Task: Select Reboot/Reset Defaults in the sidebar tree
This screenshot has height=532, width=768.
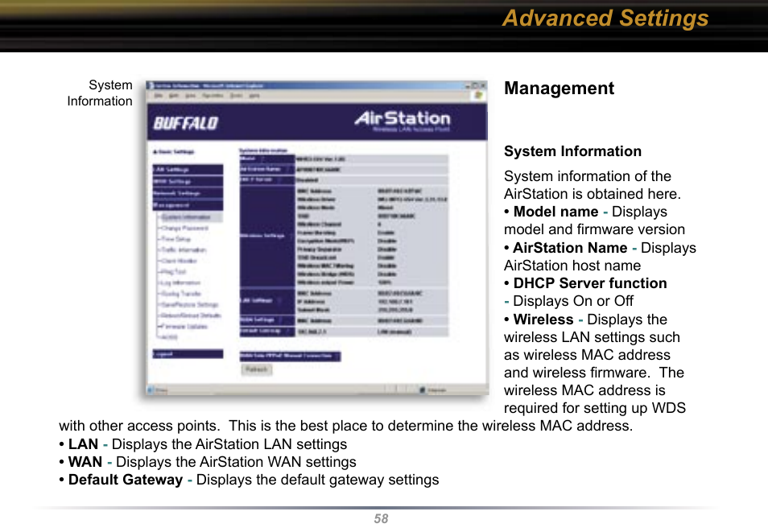Action: coord(192,315)
